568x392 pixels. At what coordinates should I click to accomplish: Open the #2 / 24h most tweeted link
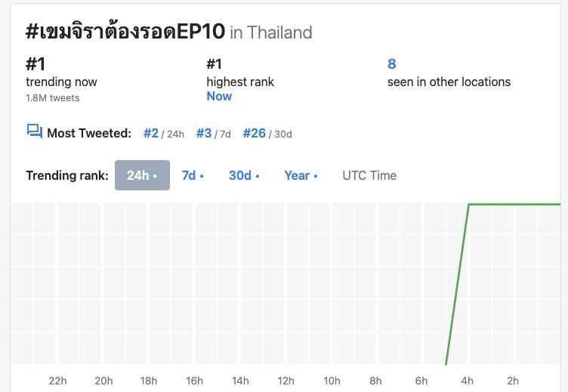tap(163, 134)
